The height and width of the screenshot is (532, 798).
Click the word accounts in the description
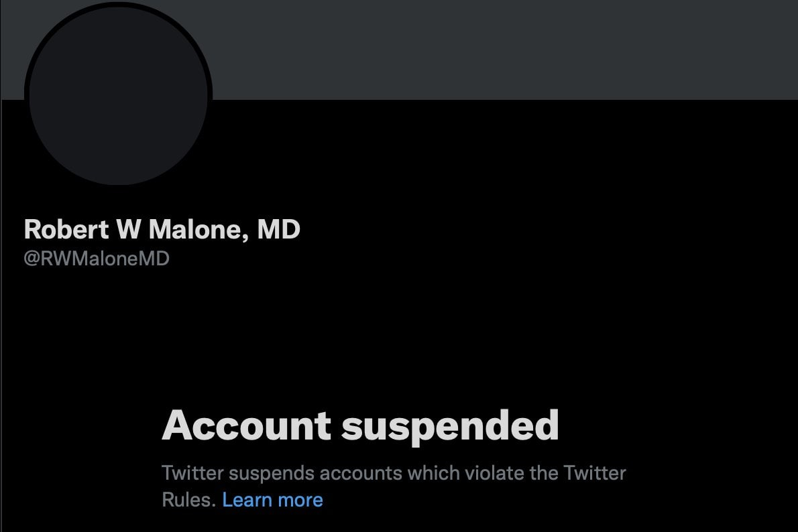pos(361,474)
